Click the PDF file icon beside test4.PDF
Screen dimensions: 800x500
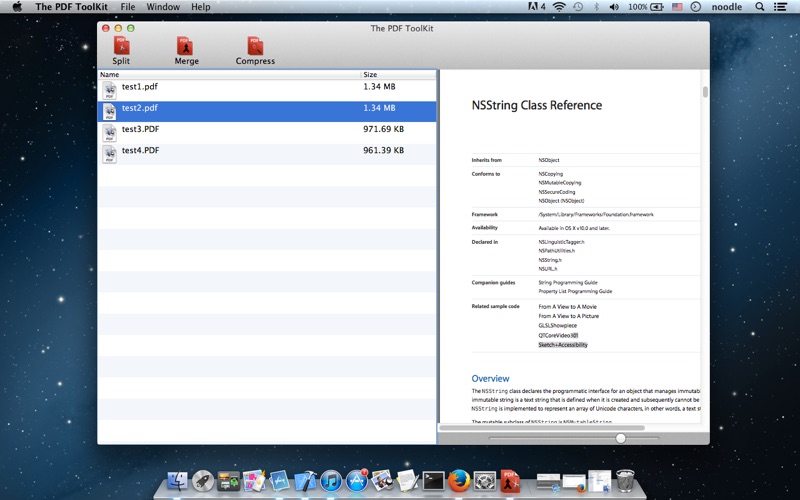[x=109, y=154]
